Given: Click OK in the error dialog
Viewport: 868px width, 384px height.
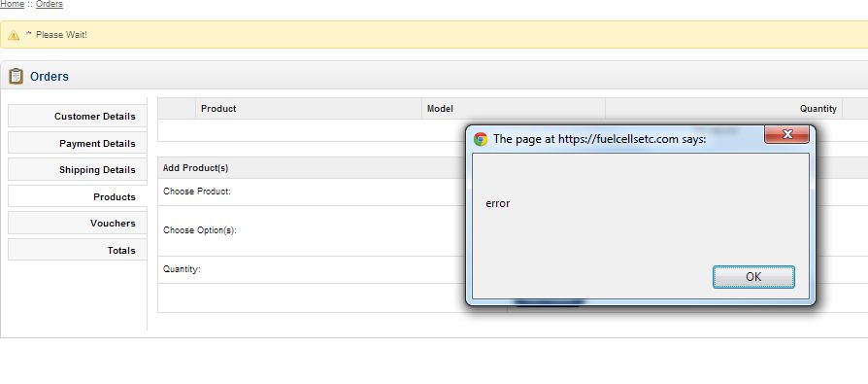Looking at the screenshot, I should pyautogui.click(x=753, y=276).
